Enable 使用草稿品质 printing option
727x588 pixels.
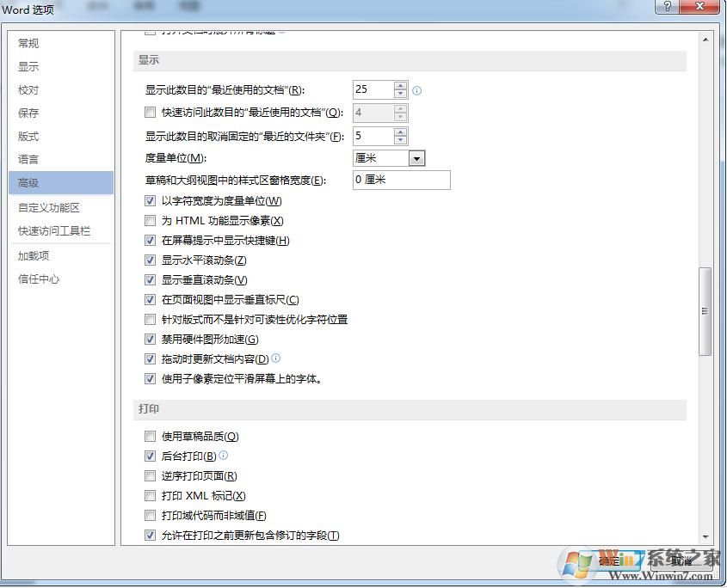point(150,436)
